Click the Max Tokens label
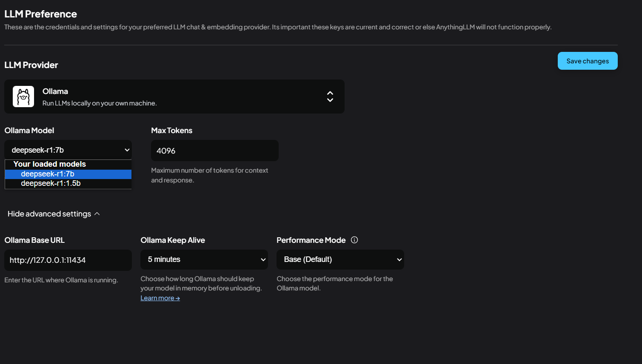The width and height of the screenshot is (642, 364). [x=172, y=131]
